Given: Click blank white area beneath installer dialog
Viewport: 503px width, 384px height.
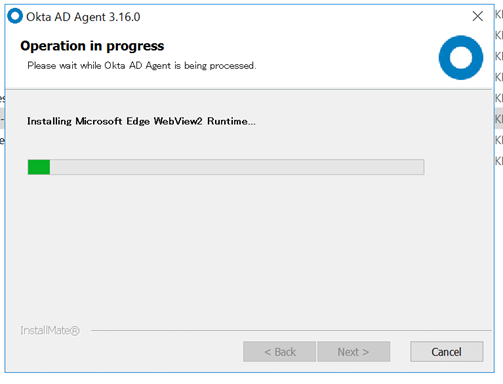Looking at the screenshot, I should pos(250,379).
